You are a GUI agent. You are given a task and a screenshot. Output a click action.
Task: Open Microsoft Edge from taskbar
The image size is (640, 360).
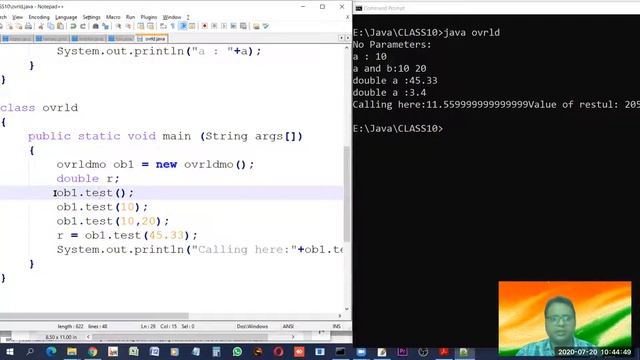(x=51, y=352)
